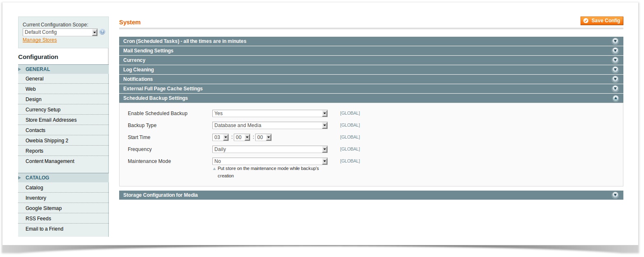Open the Frequency dropdown
The height and width of the screenshot is (257, 644).
point(270,149)
